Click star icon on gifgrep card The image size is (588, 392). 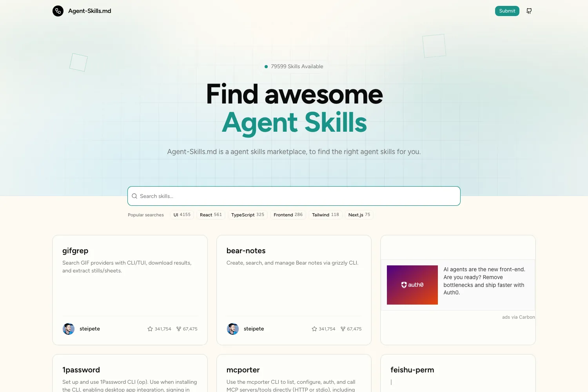[150, 329]
